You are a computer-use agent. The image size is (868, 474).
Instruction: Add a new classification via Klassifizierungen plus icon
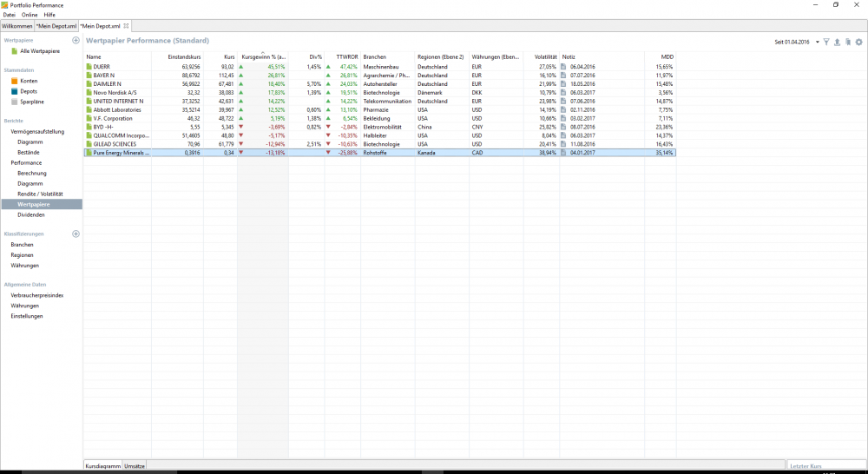pos(76,234)
